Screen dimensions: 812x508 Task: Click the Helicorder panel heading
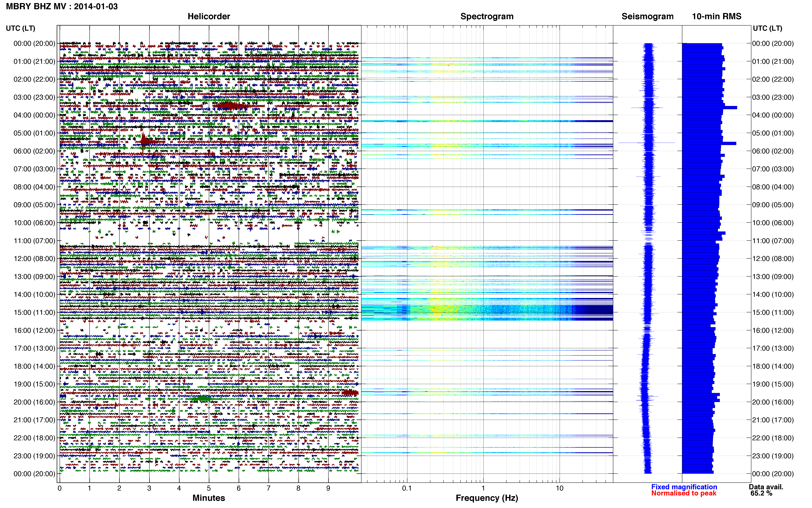coord(208,16)
